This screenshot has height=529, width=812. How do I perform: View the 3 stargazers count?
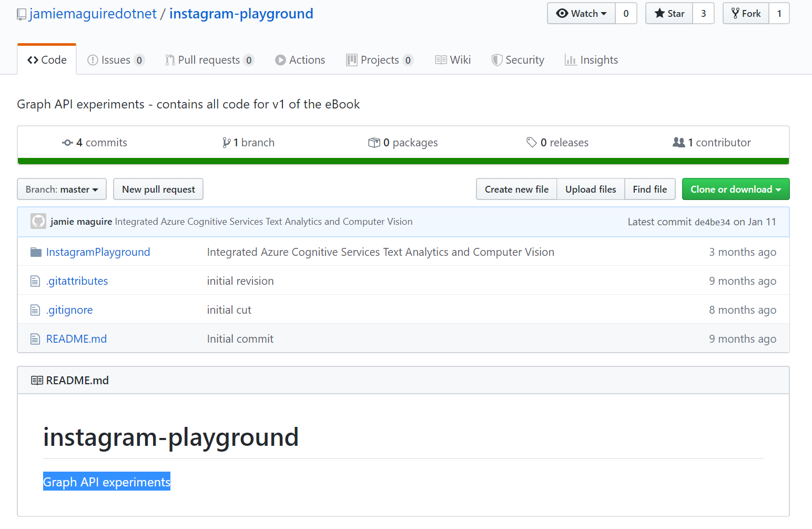(703, 14)
